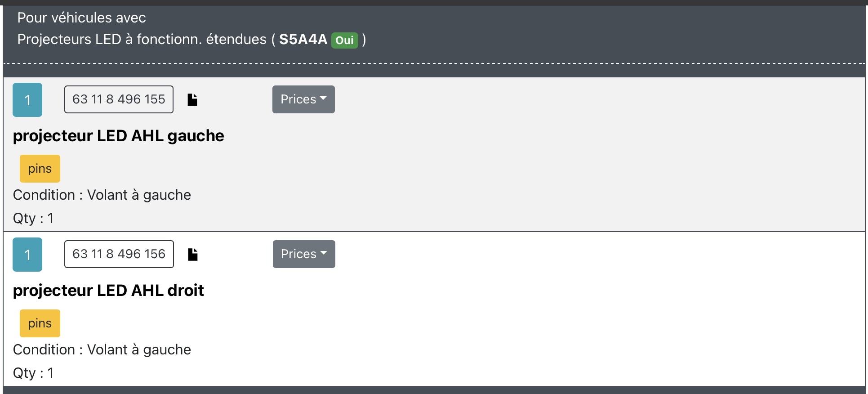Open the Prices dropdown for projecteur LED AHL gauche
The image size is (868, 394).
(x=303, y=99)
